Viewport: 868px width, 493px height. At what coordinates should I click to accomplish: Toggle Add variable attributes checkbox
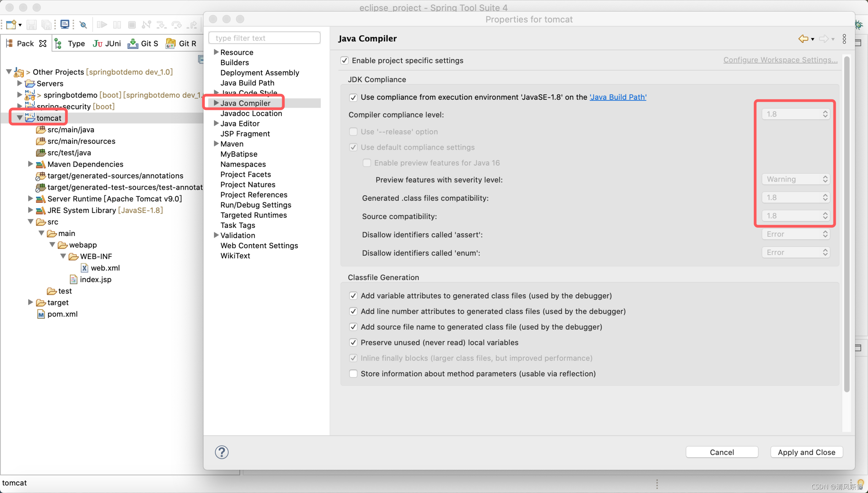click(353, 296)
